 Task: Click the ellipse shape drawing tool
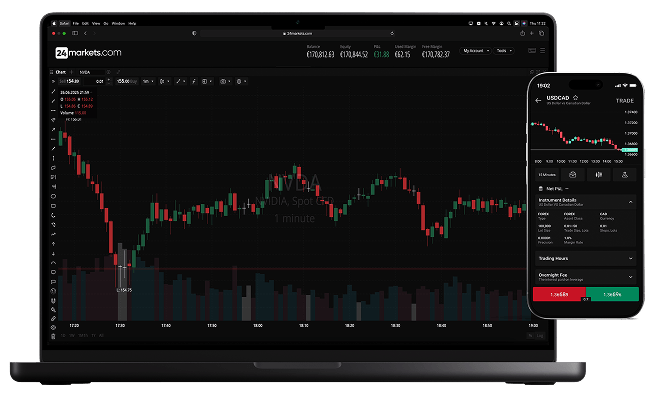pyautogui.click(x=53, y=196)
